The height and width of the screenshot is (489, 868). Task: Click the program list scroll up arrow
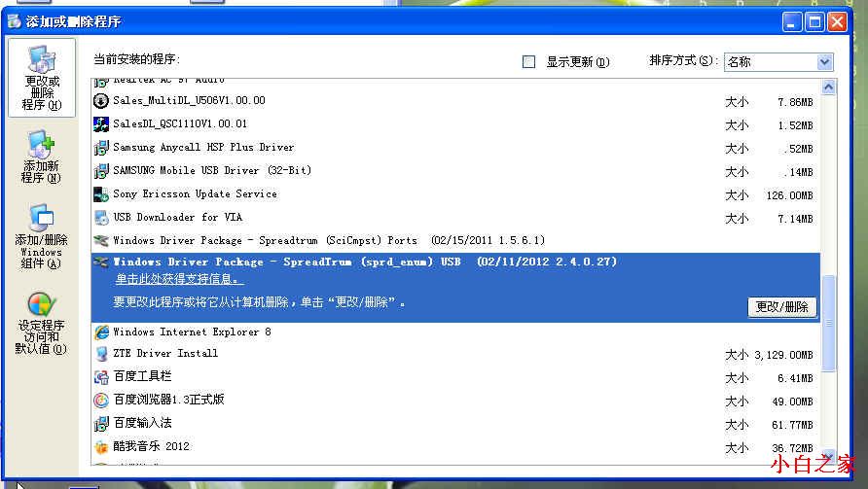click(x=828, y=87)
